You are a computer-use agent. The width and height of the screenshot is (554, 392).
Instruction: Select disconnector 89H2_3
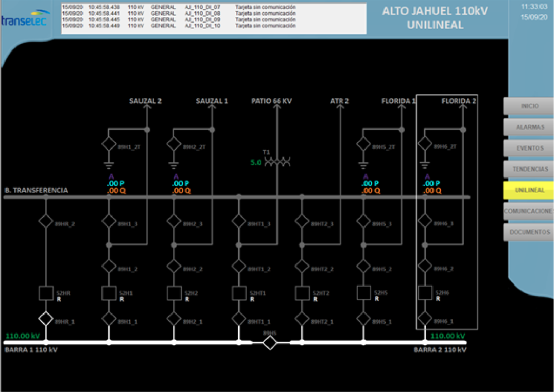click(174, 221)
